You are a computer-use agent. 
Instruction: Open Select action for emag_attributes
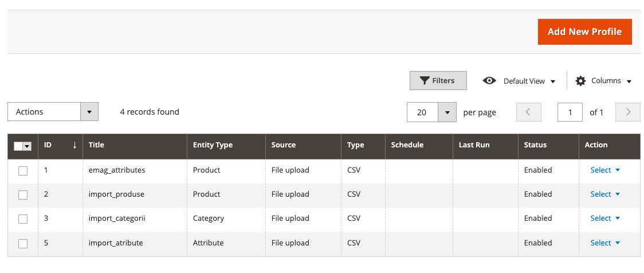tap(605, 170)
